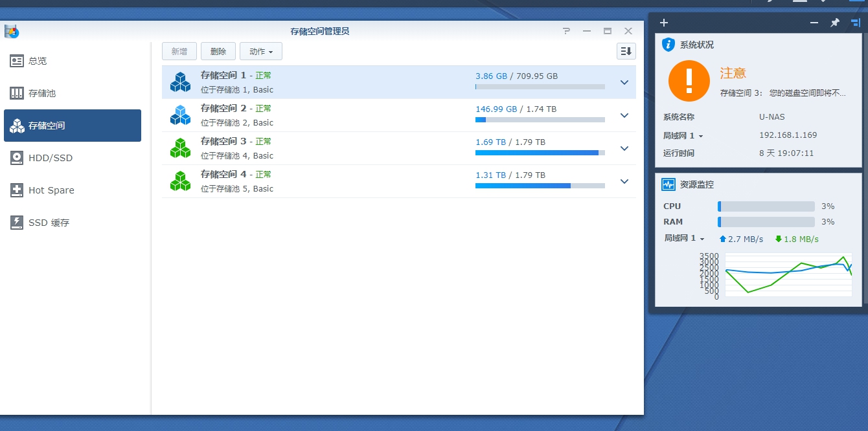868x431 pixels.
Task: Click the IP address 192.168.1.169
Action: point(788,135)
